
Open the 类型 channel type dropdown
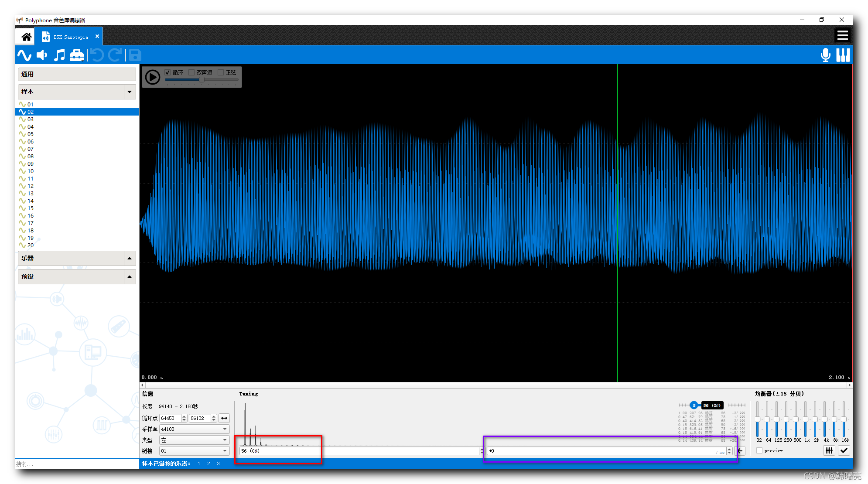194,440
